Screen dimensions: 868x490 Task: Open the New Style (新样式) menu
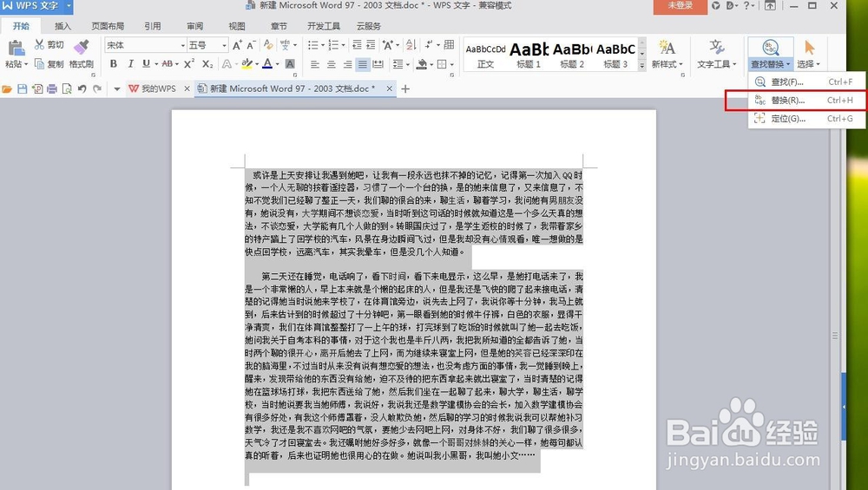click(667, 54)
